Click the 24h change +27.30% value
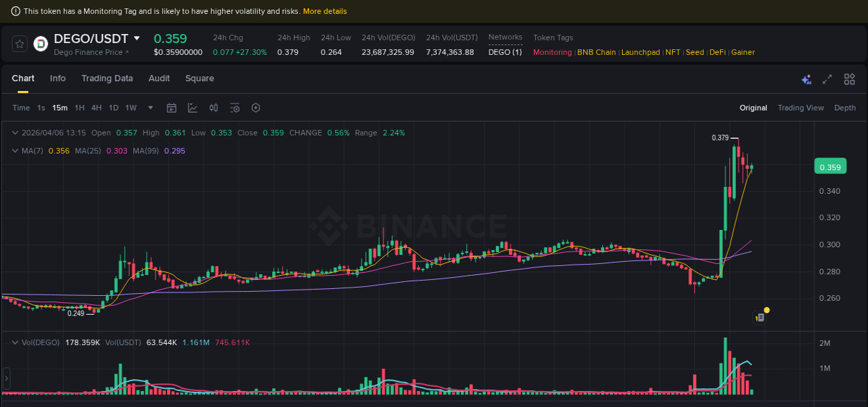This screenshot has width=868, height=407. coord(253,52)
